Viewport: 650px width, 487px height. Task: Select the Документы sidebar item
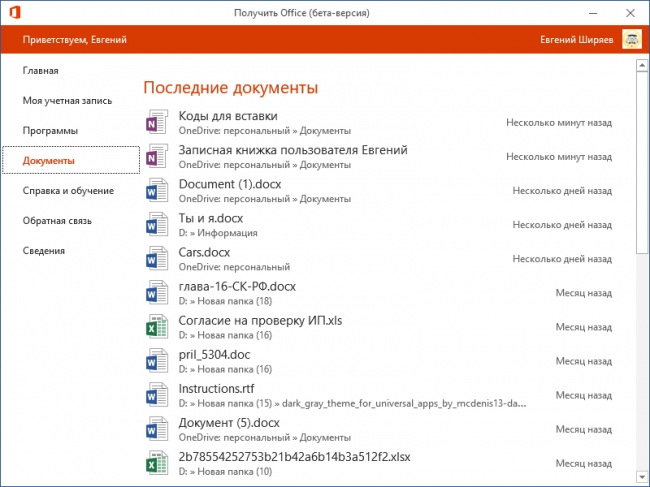[x=71, y=160]
